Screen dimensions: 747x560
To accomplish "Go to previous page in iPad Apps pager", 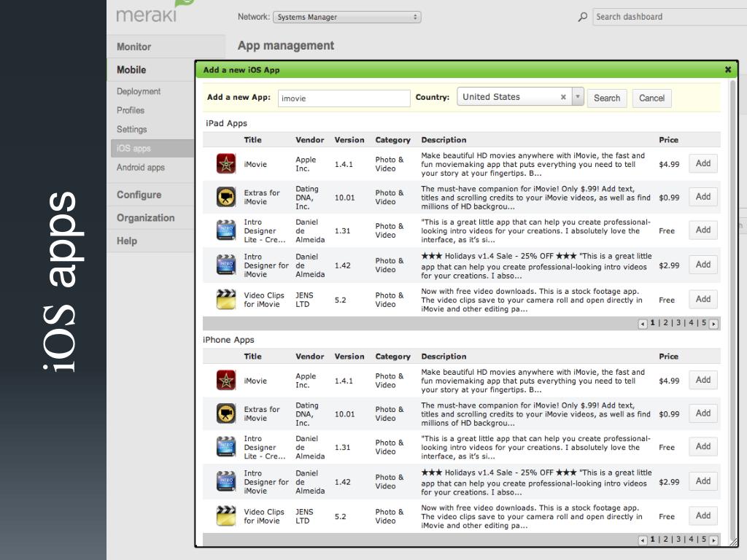I will tap(642, 324).
